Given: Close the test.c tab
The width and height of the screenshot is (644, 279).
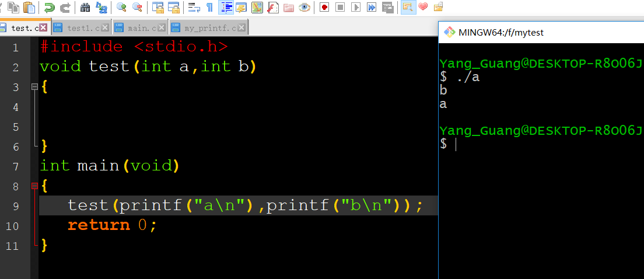Looking at the screenshot, I should [43, 27].
